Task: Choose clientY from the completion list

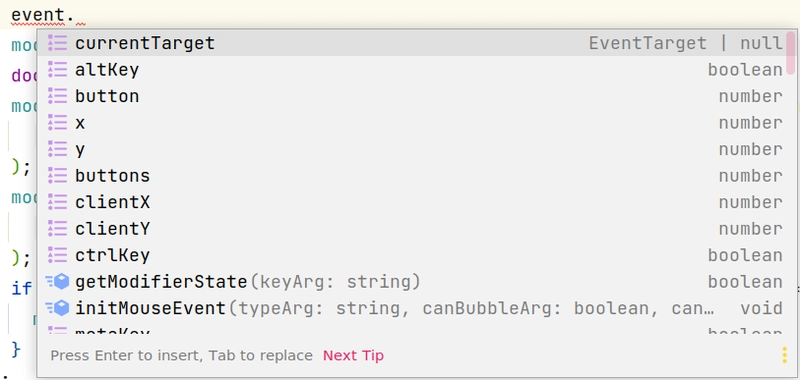Action: click(x=415, y=229)
